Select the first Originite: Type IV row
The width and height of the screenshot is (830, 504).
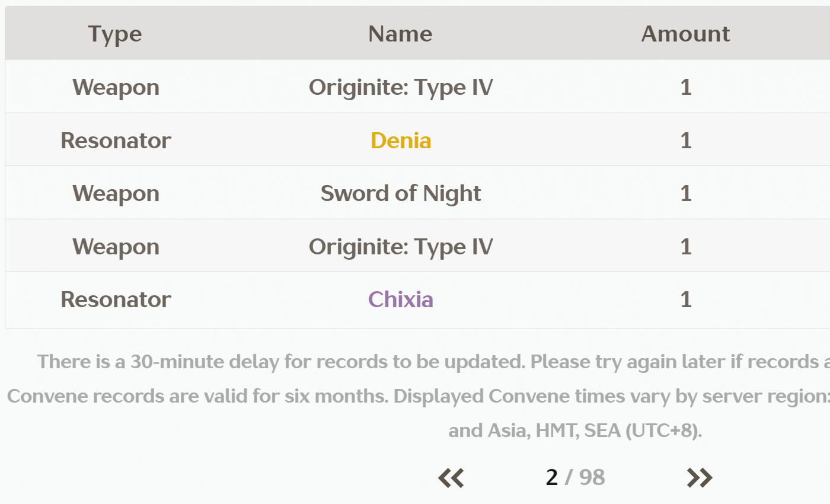[417, 87]
